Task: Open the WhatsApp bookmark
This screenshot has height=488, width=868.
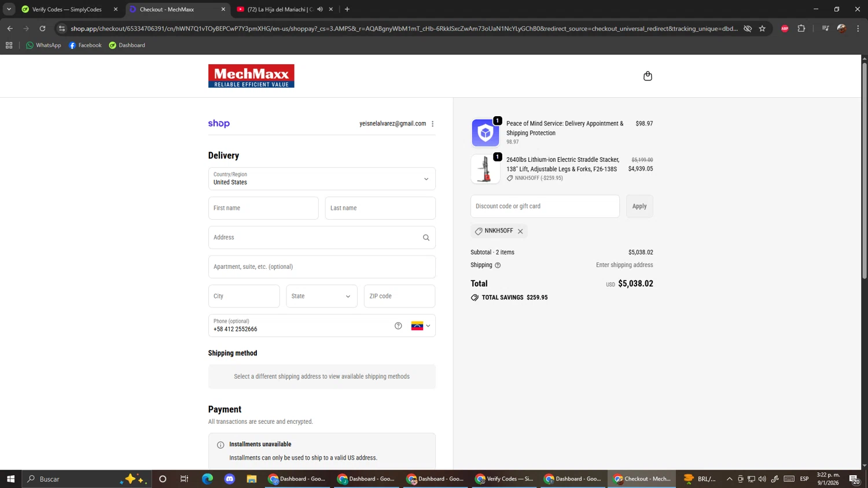Action: coord(43,45)
